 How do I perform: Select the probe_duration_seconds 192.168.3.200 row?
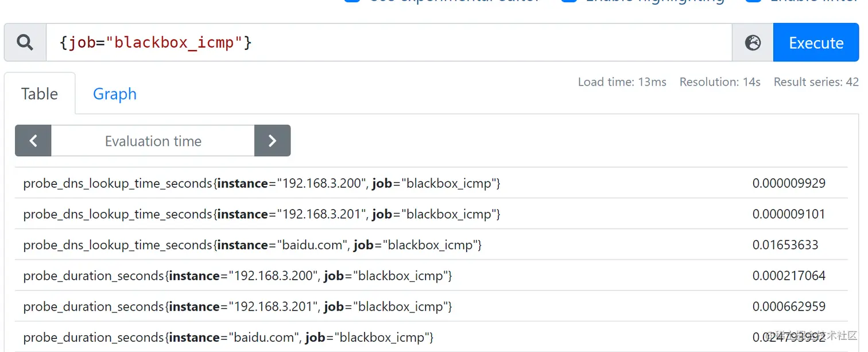(x=431, y=276)
